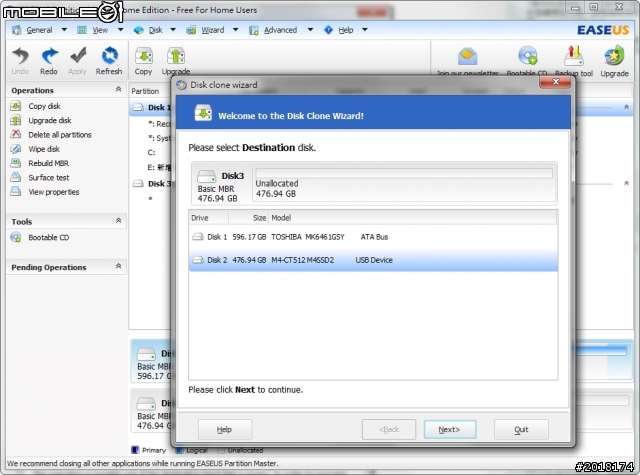Select Upgrade disk in Operations
This screenshot has width=640, height=475.
click(x=49, y=120)
